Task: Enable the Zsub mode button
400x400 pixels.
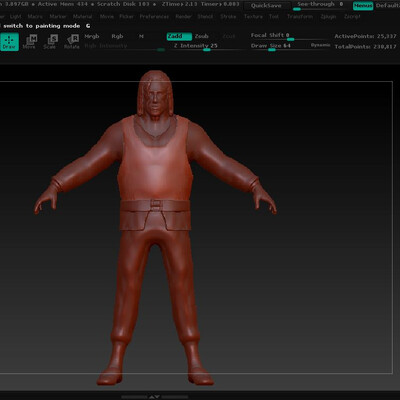Action: 202,36
